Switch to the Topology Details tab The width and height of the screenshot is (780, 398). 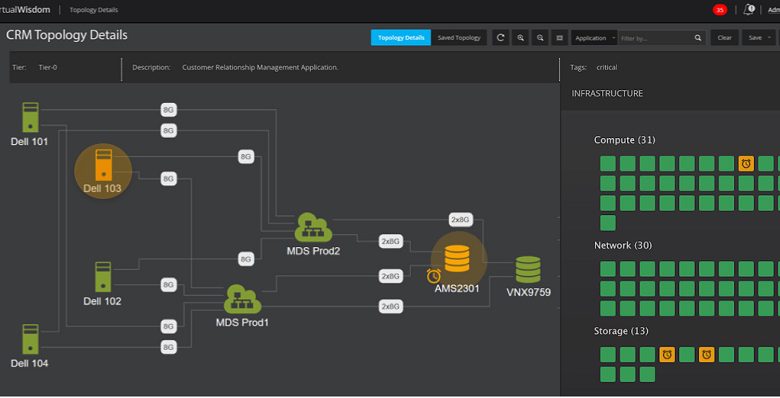pyautogui.click(x=401, y=38)
